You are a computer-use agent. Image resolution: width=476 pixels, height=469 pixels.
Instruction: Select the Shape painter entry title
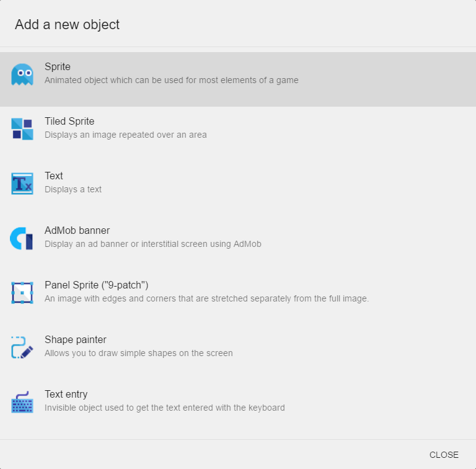76,340
